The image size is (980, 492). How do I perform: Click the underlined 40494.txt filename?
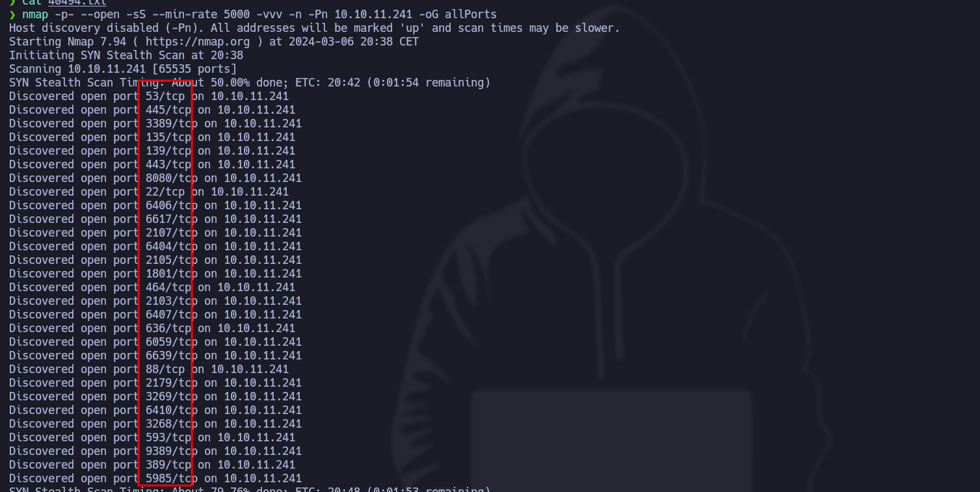point(77,3)
